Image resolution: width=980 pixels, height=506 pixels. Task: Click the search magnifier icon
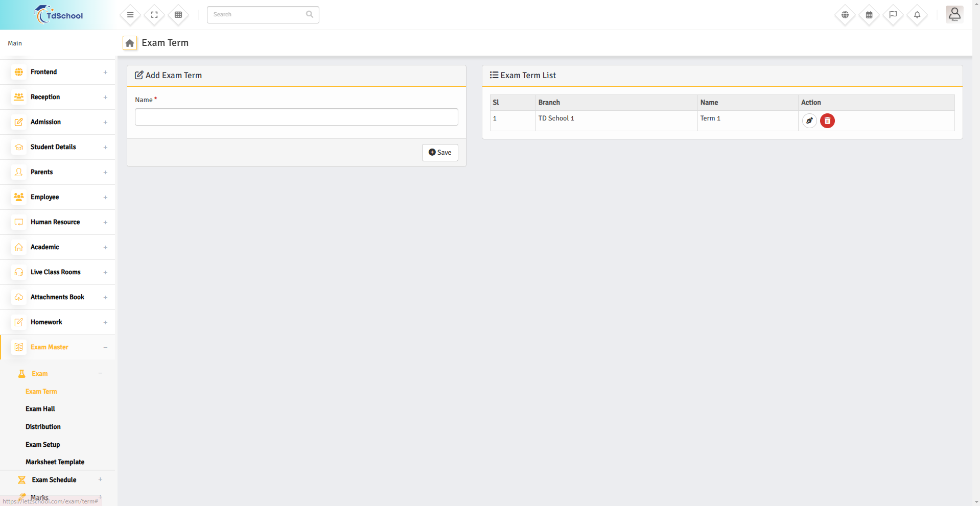click(310, 14)
